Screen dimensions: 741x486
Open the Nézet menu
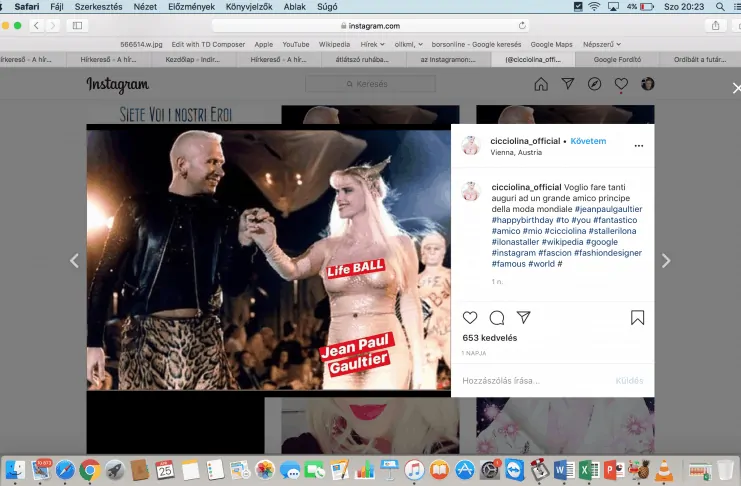[145, 7]
